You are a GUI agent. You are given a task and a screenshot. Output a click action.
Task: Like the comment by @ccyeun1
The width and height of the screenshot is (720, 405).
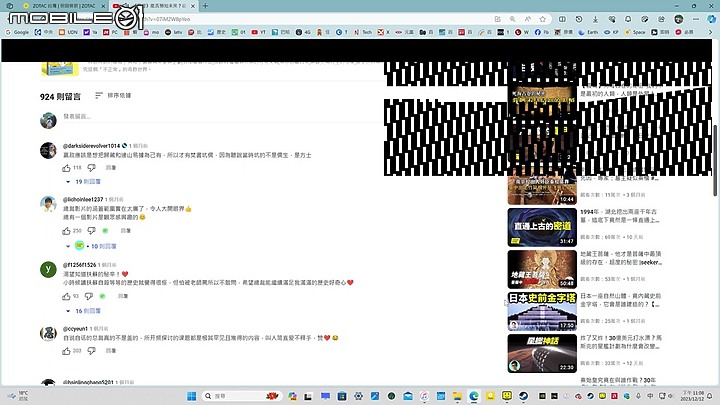click(x=67, y=351)
